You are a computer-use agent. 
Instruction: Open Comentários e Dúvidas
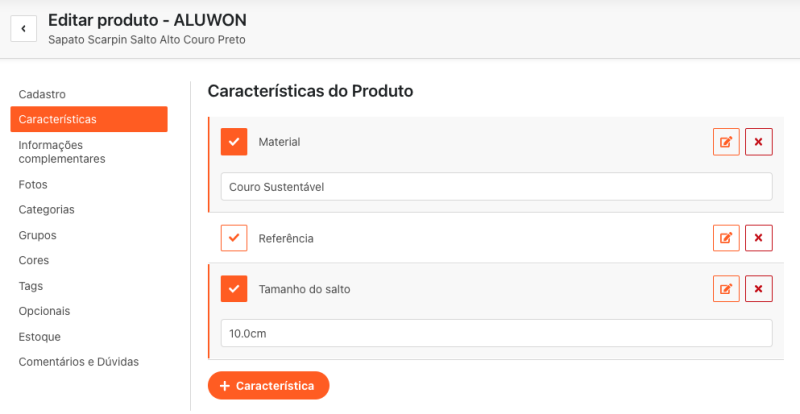click(x=78, y=361)
